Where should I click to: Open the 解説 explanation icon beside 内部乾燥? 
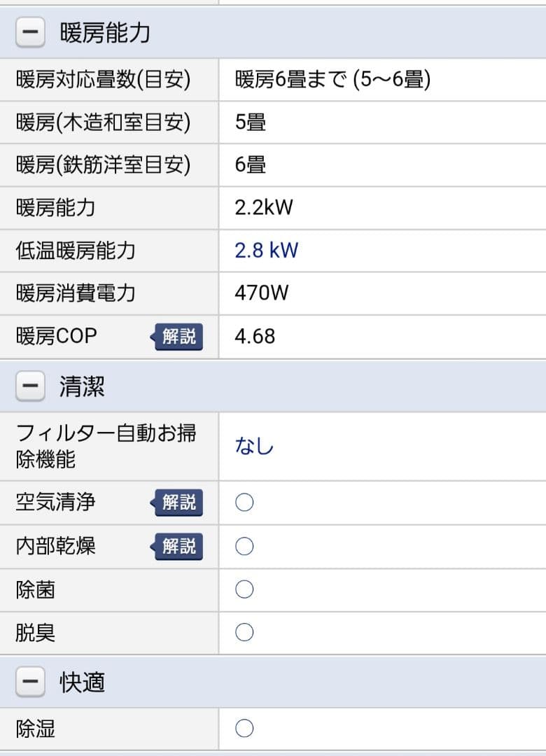coord(177,547)
